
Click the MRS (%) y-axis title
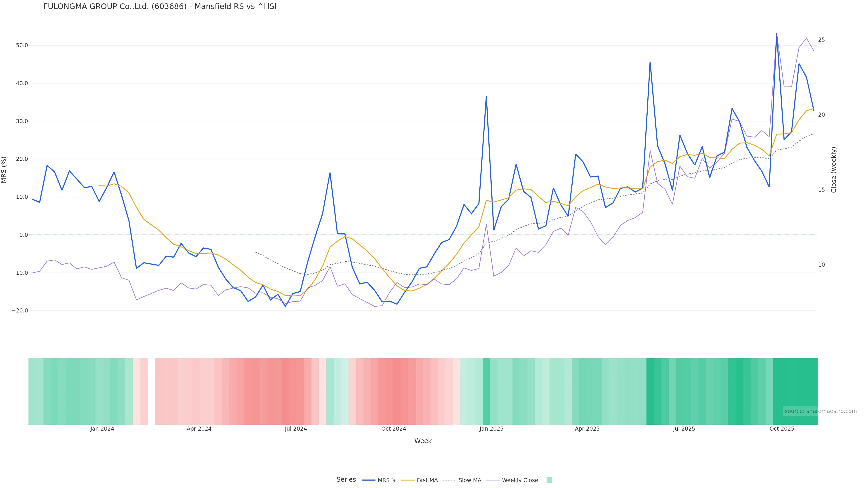tap(4, 170)
